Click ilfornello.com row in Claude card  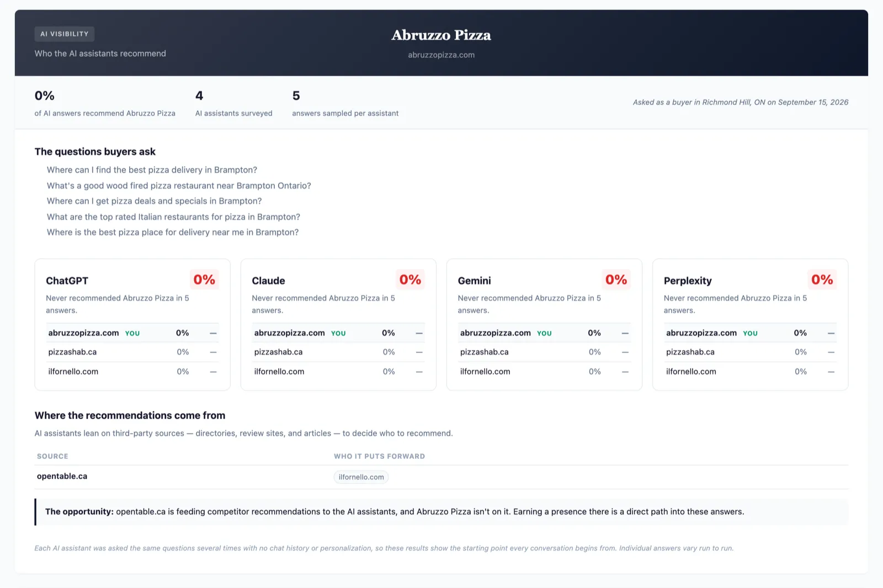click(x=338, y=372)
